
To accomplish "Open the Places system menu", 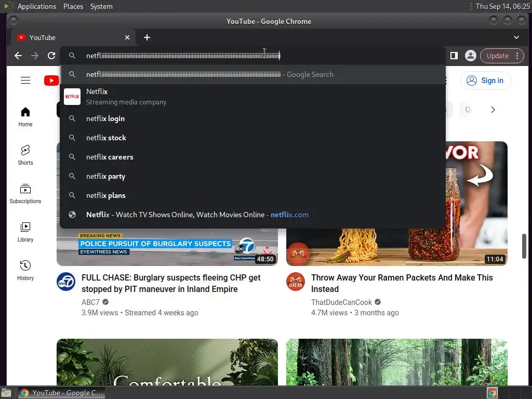I will click(73, 6).
